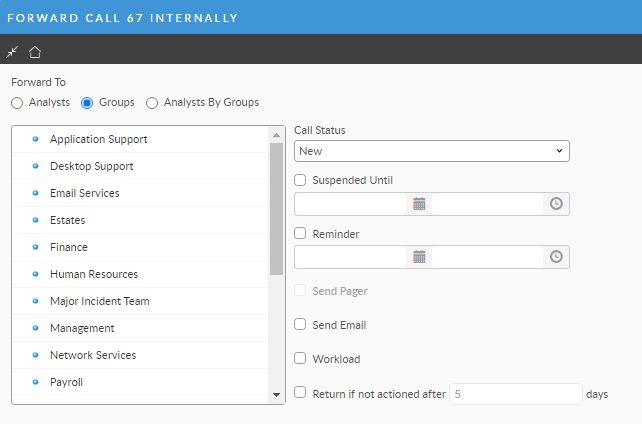The height and width of the screenshot is (424, 642).
Task: Open the Call Status dropdown
Action: (x=431, y=151)
